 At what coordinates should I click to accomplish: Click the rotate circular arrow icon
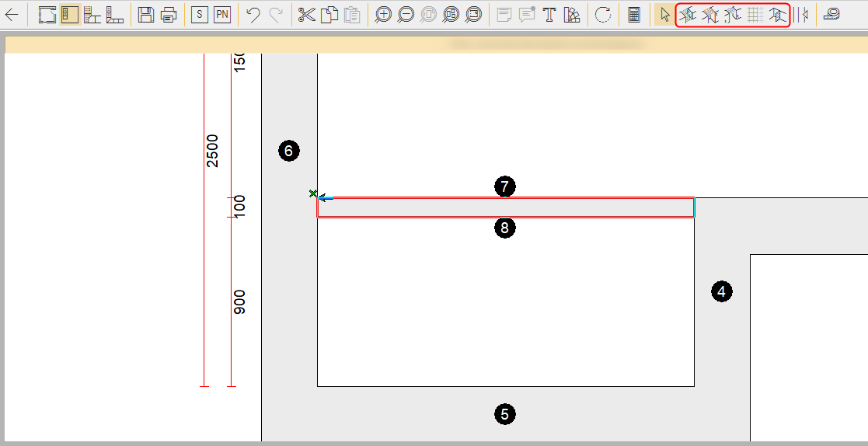click(x=603, y=15)
